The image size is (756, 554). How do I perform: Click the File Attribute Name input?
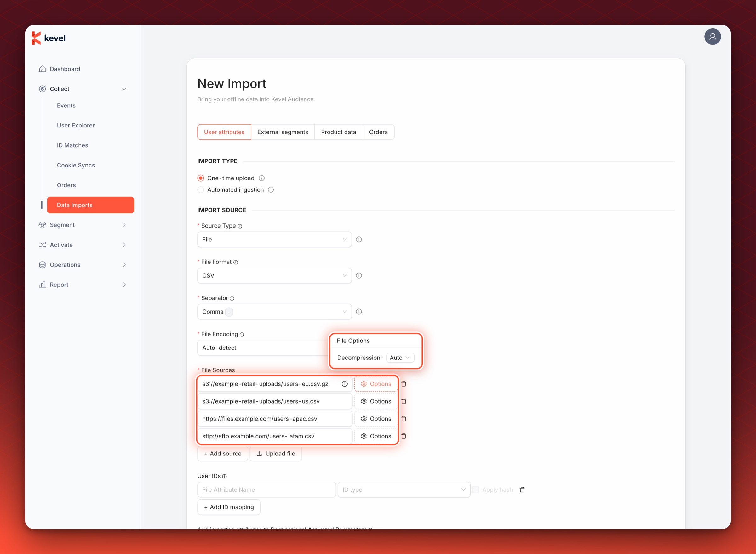pos(266,490)
